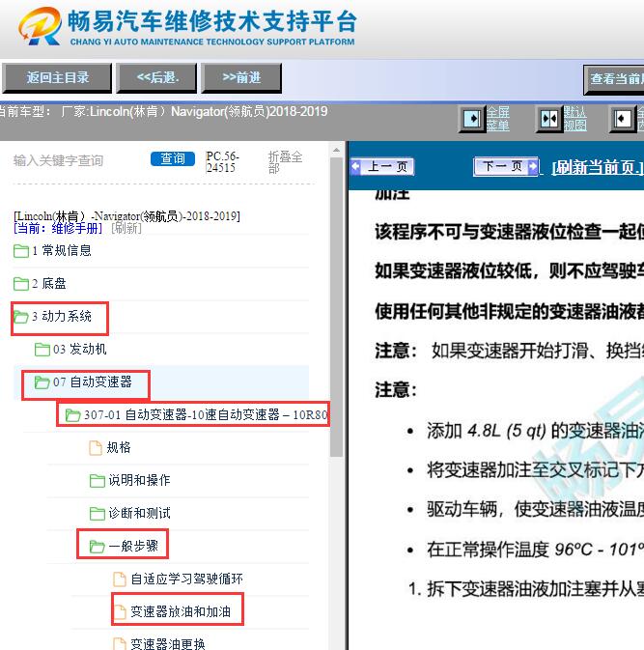The height and width of the screenshot is (650, 644).
Task: Go forward with >>前进 button
Action: click(241, 78)
